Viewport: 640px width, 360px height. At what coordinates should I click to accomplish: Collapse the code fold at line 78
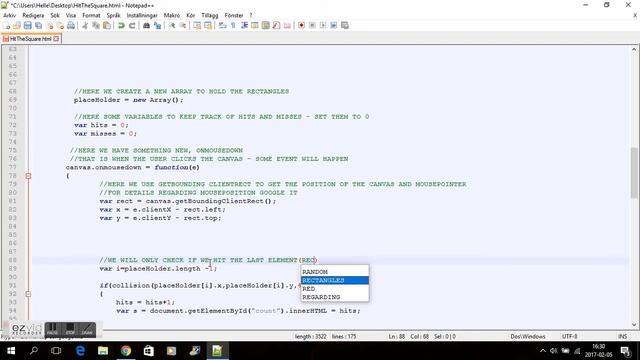pyautogui.click(x=28, y=176)
